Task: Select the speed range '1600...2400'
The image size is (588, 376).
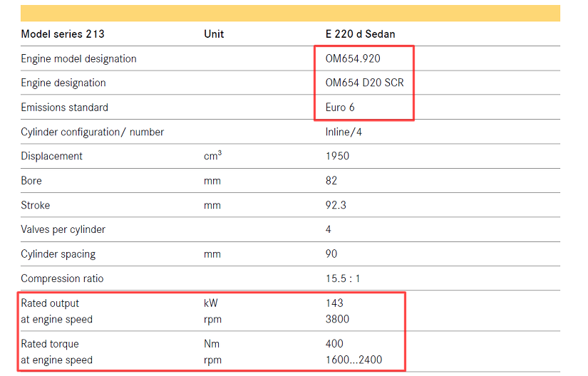Action: [354, 360]
